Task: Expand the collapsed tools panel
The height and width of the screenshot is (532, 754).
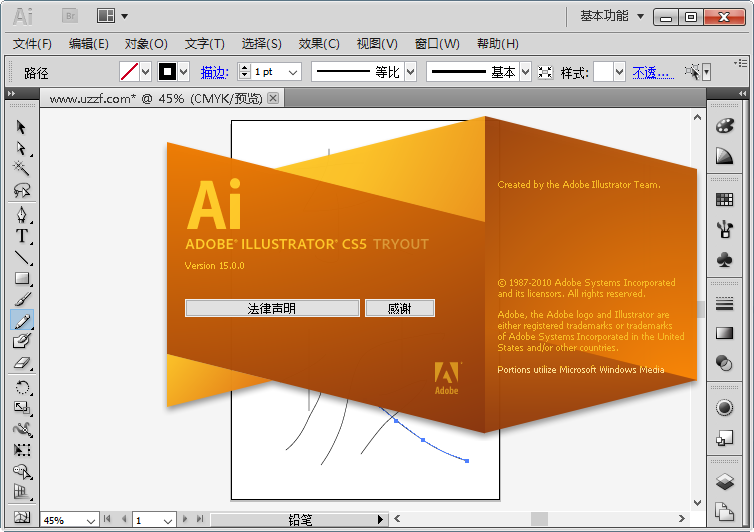Action: (x=12, y=93)
